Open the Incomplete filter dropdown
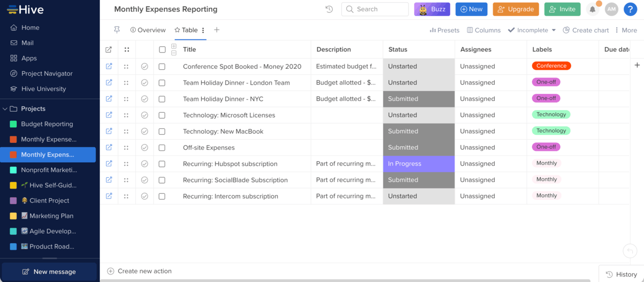Image resolution: width=644 pixels, height=282 pixels. [532, 30]
